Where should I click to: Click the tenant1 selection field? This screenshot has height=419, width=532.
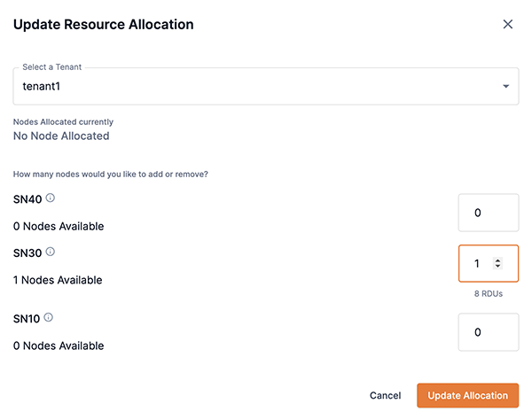click(257, 87)
